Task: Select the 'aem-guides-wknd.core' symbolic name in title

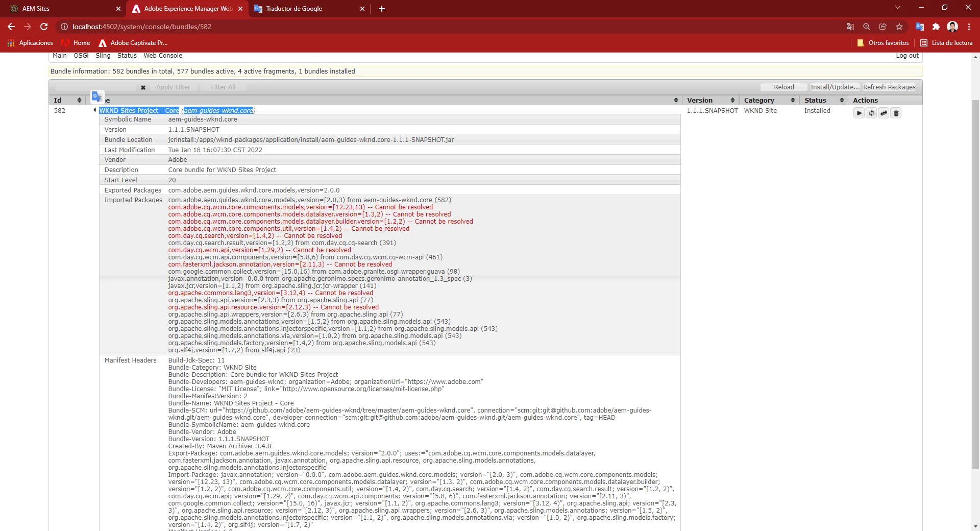Action: [x=218, y=111]
